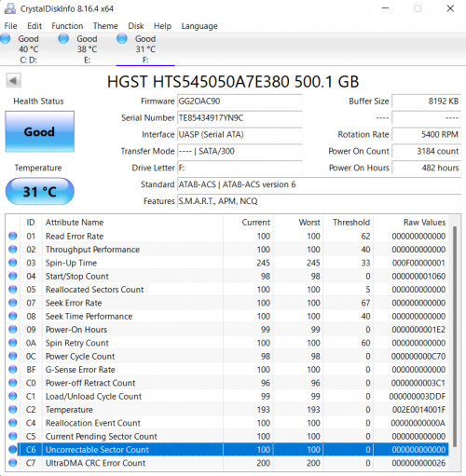This screenshot has width=466, height=476.
Task: Select the Spin-Up Time attribute row
Action: click(x=227, y=263)
